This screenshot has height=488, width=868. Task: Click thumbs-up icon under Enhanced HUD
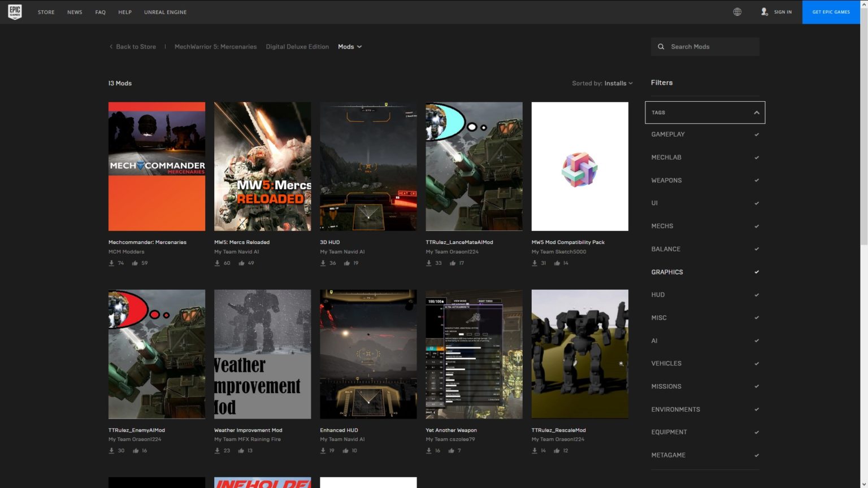tap(345, 451)
